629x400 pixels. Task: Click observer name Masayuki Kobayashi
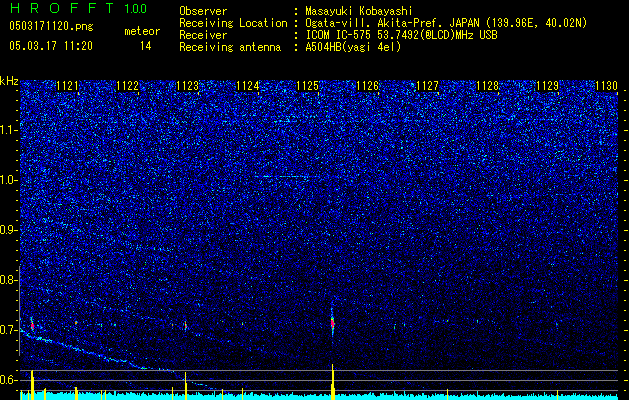[x=359, y=12]
